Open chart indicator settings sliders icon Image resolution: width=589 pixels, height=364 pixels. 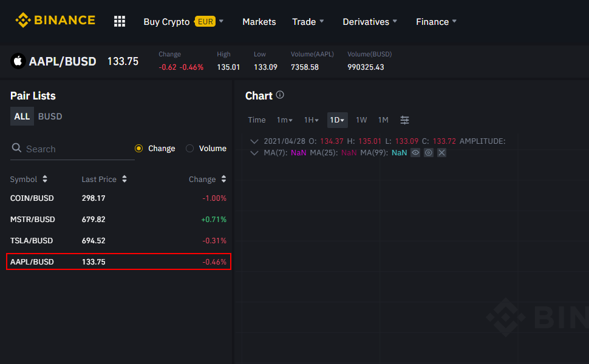pos(405,120)
